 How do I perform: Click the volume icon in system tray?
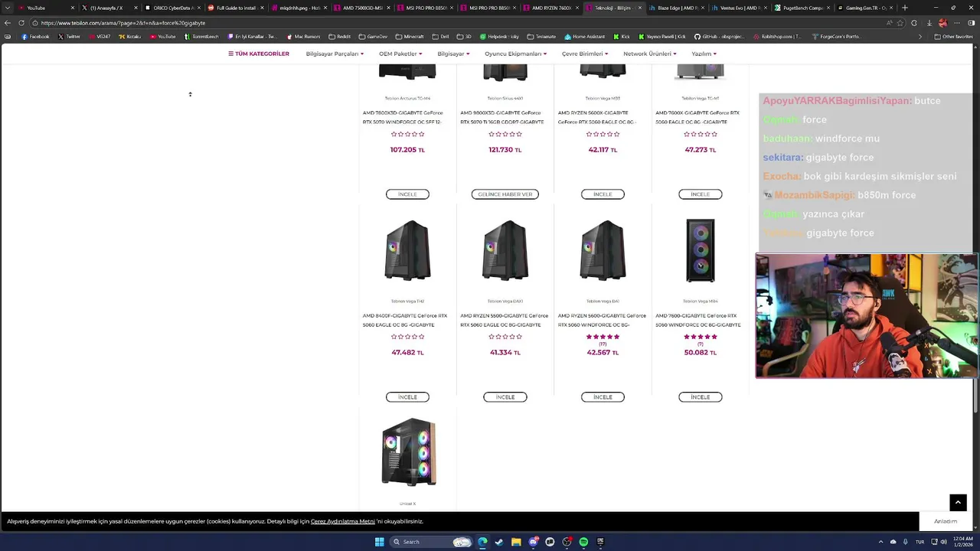point(945,542)
